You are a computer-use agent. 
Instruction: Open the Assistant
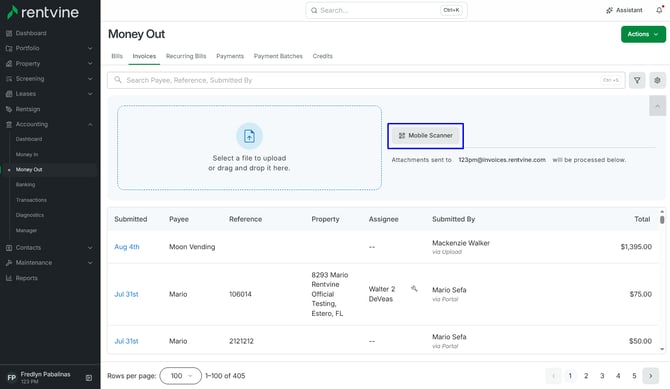point(624,10)
